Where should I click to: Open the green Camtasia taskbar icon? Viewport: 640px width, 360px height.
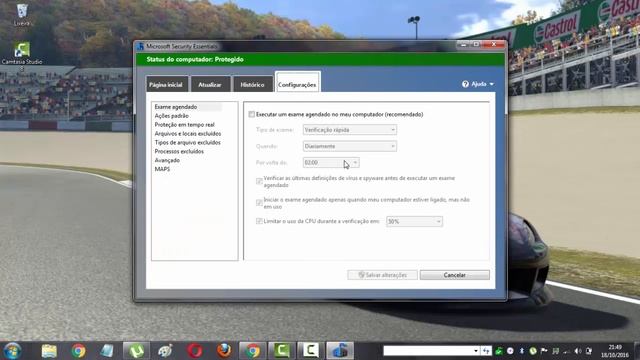pos(282,351)
